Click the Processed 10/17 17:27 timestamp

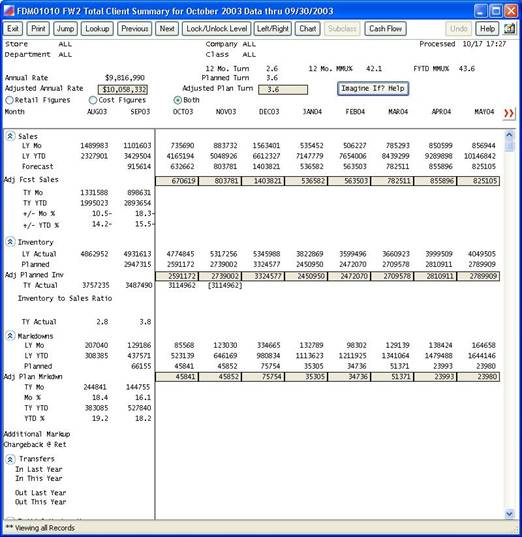462,44
